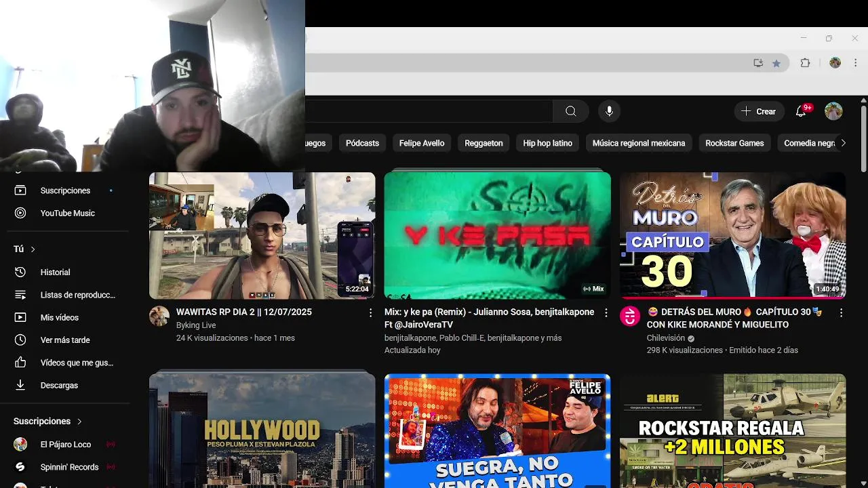
Task: Start voice search with microphone icon
Action: (609, 111)
